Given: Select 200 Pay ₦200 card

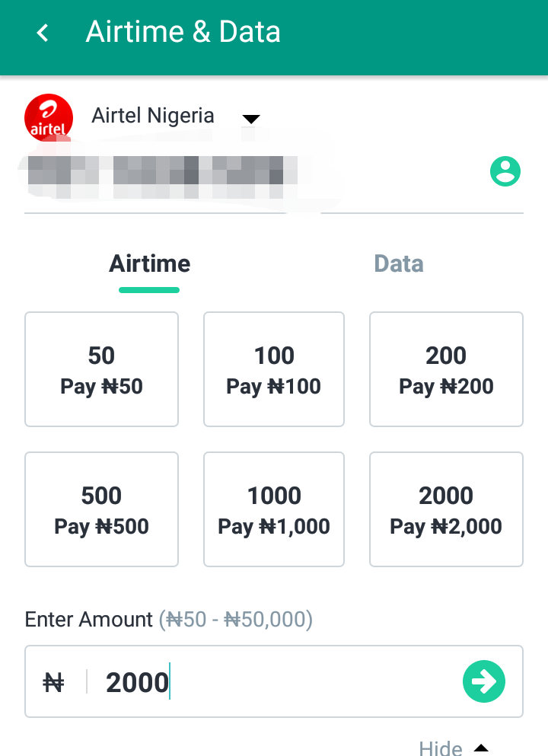Looking at the screenshot, I should click(446, 369).
